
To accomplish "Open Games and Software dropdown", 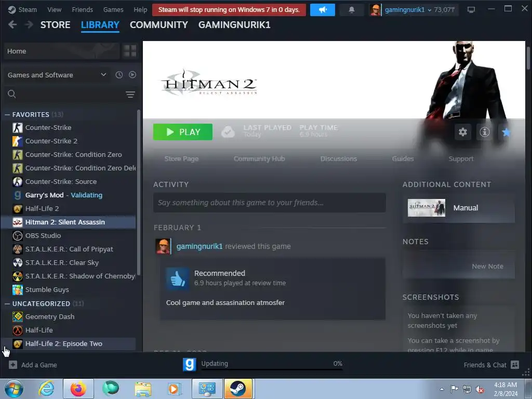I will pos(57,75).
